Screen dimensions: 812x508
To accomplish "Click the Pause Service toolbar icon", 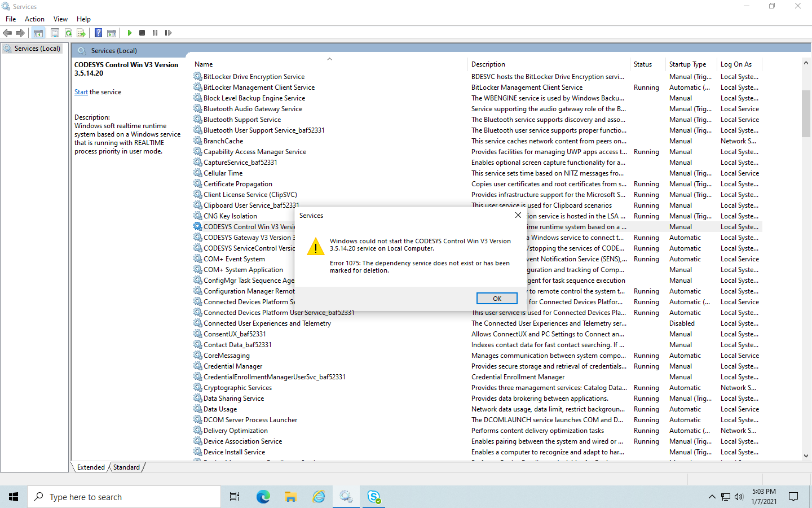I will pos(155,33).
